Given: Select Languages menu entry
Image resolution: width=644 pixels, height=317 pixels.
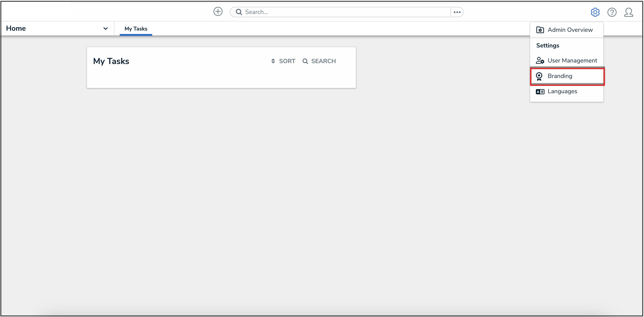Looking at the screenshot, I should pos(562,91).
